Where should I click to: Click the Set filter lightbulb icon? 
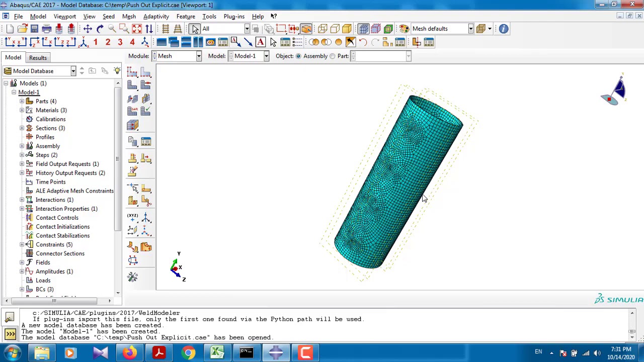pyautogui.click(x=117, y=71)
